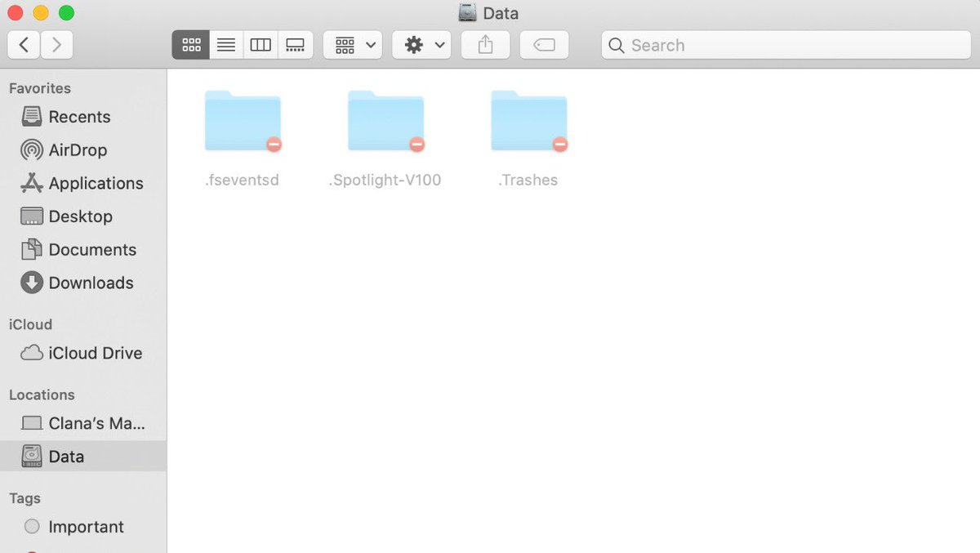
Task: Open the .Trashes folder
Action: [528, 121]
